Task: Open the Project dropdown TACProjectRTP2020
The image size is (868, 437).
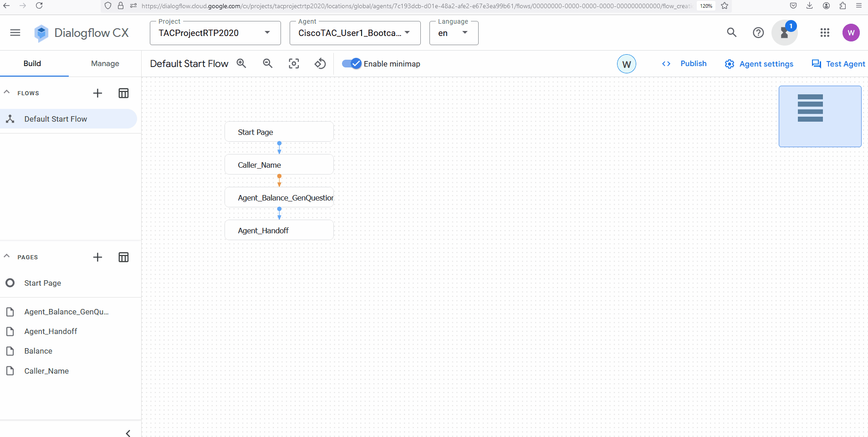Action: tap(215, 33)
